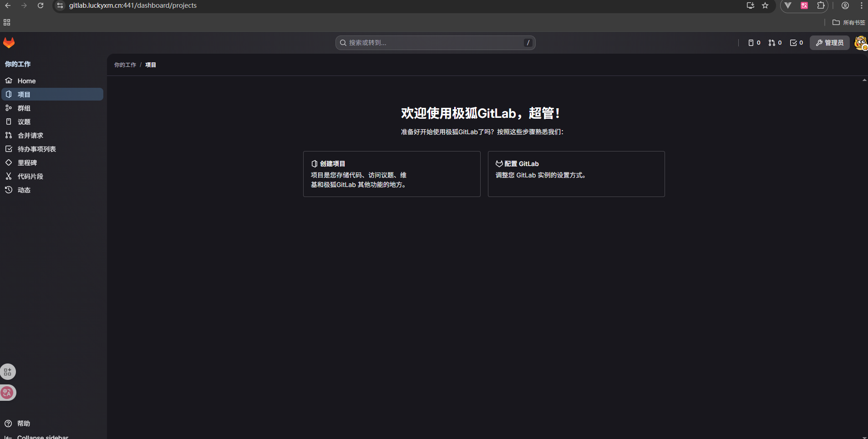
Task: Click the pink translate extension icon
Action: tap(804, 5)
